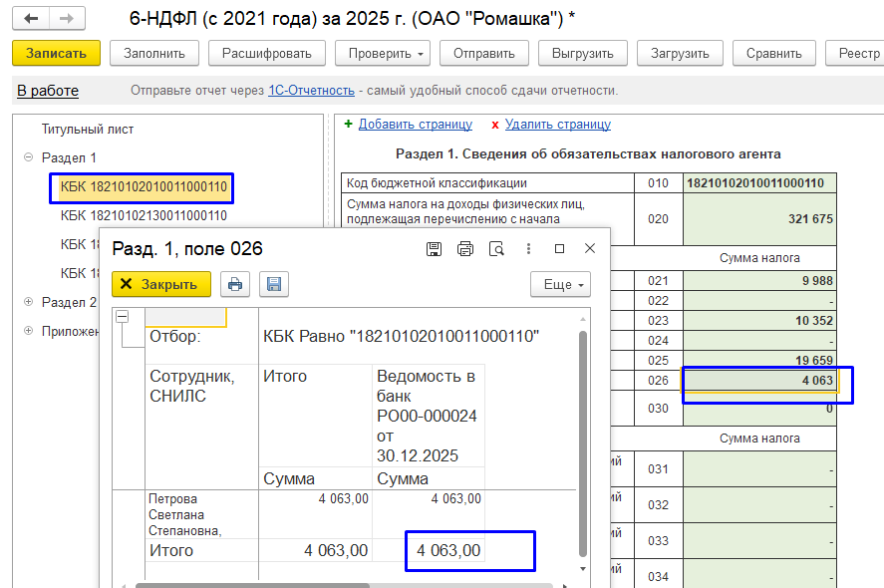Image resolution: width=884 pixels, height=588 pixels.
Task: Collapse the Раздел 1 tree node
Action: [x=29, y=158]
